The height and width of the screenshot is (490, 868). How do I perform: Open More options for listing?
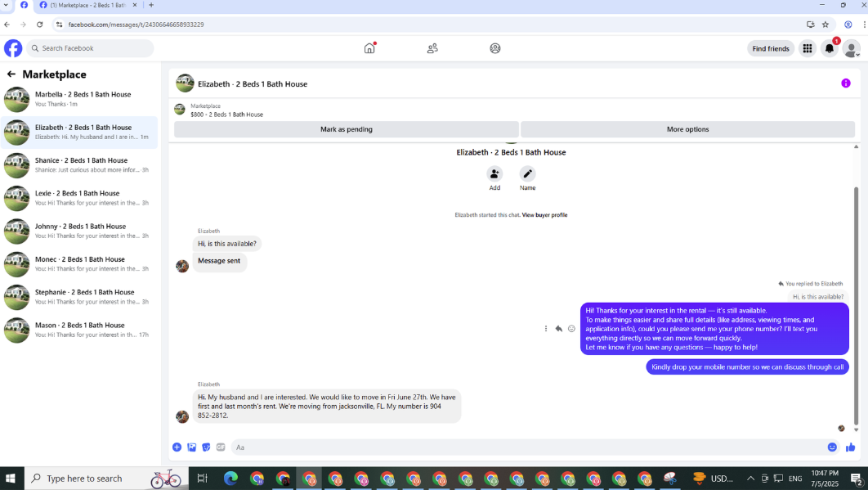click(x=687, y=129)
